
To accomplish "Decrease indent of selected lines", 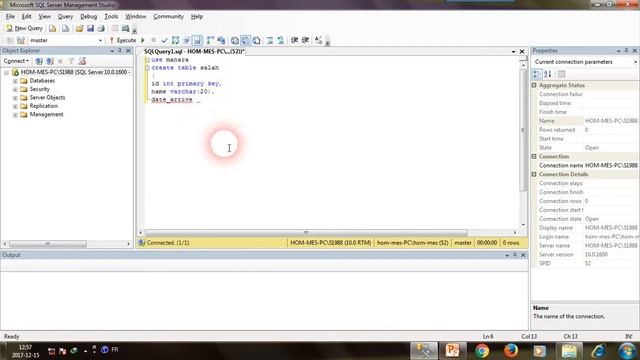I will pos(294,40).
